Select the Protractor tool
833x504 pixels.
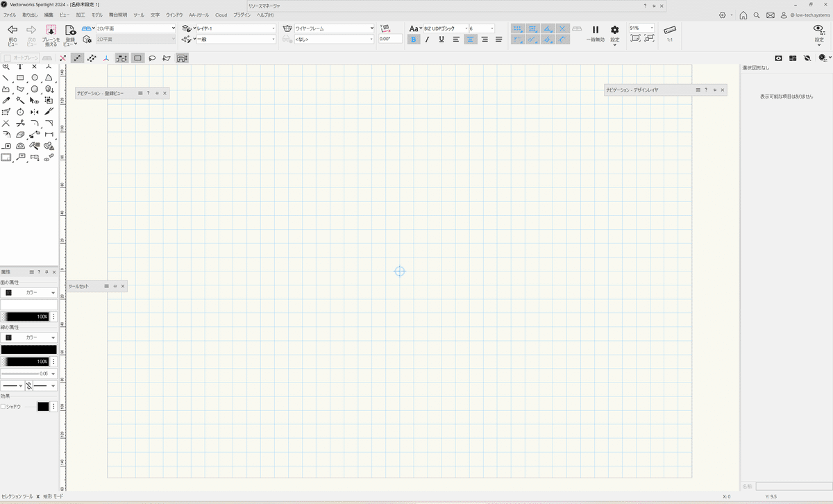click(20, 146)
